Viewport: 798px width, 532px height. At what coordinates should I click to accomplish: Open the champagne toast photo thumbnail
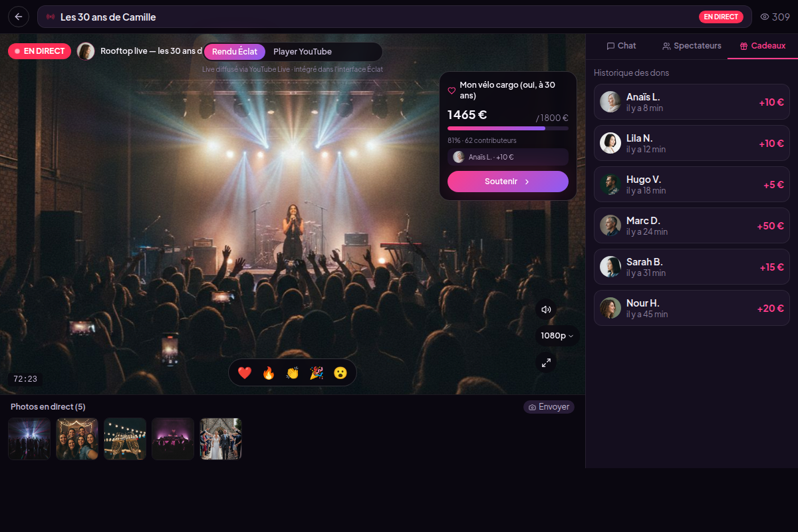(x=125, y=439)
